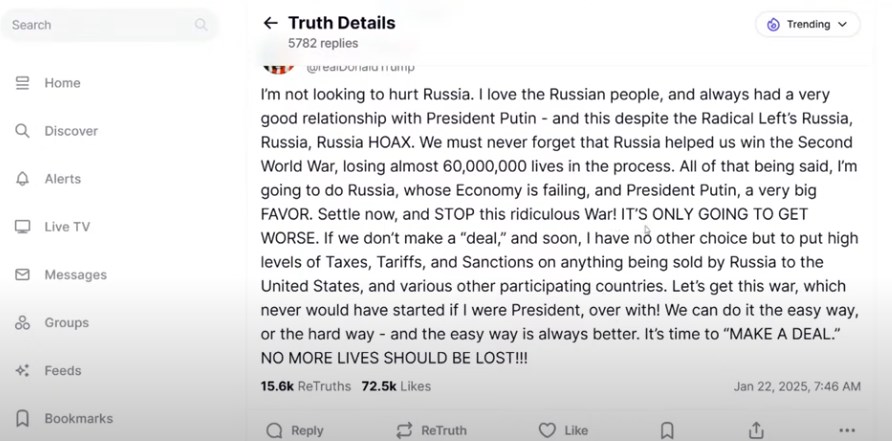Click the Messages envelope icon
Viewport: 892px width, 441px height.
tap(22, 275)
